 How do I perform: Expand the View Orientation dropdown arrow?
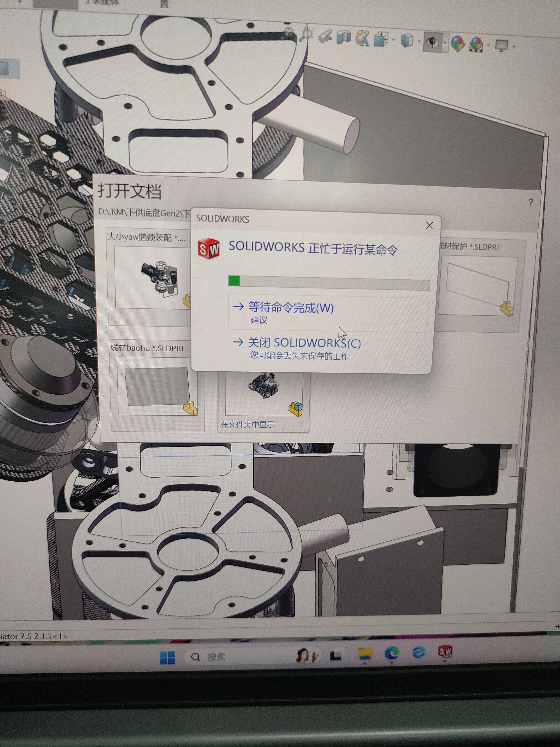pyautogui.click(x=394, y=40)
